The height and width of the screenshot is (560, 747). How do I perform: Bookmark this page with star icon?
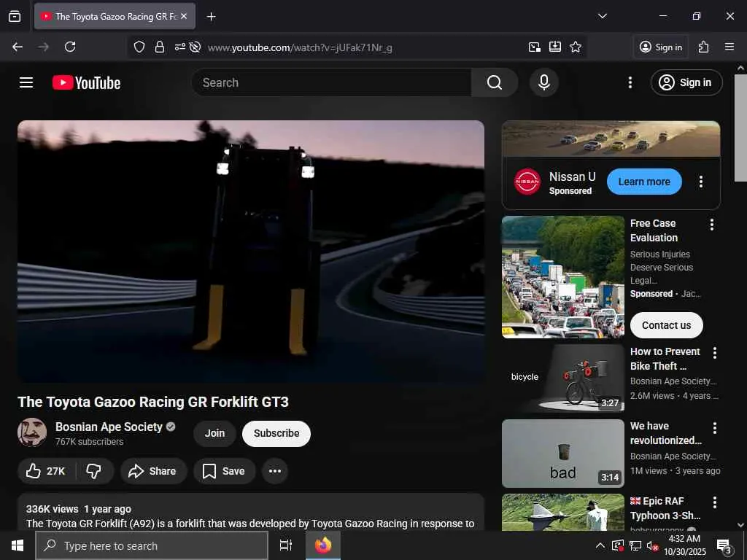576,47
